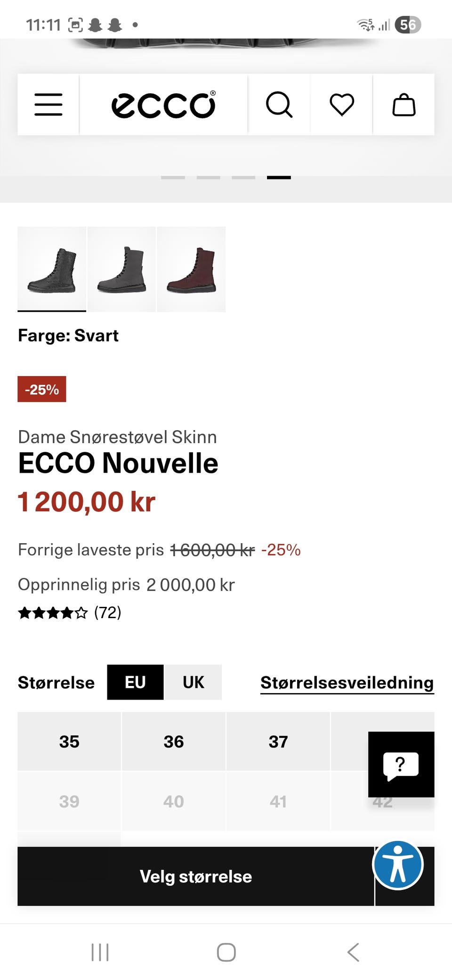Choose the grey boot color
The image size is (452, 980).
pyautogui.click(x=121, y=269)
